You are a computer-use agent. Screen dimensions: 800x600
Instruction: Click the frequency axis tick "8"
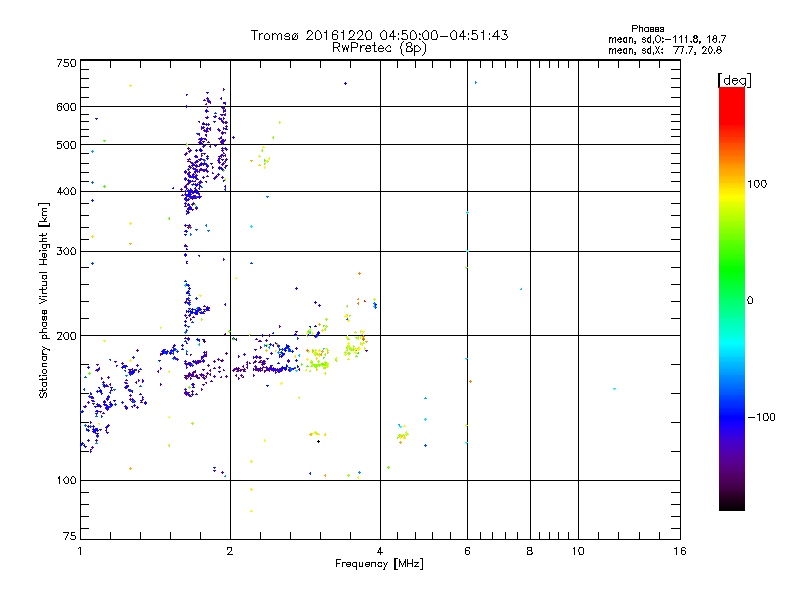click(530, 551)
